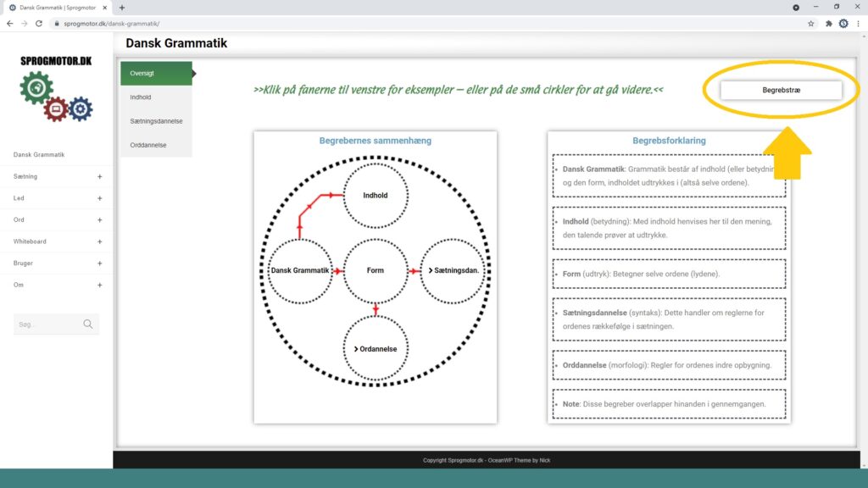Click the Dansk Grammatik page heading

(176, 43)
